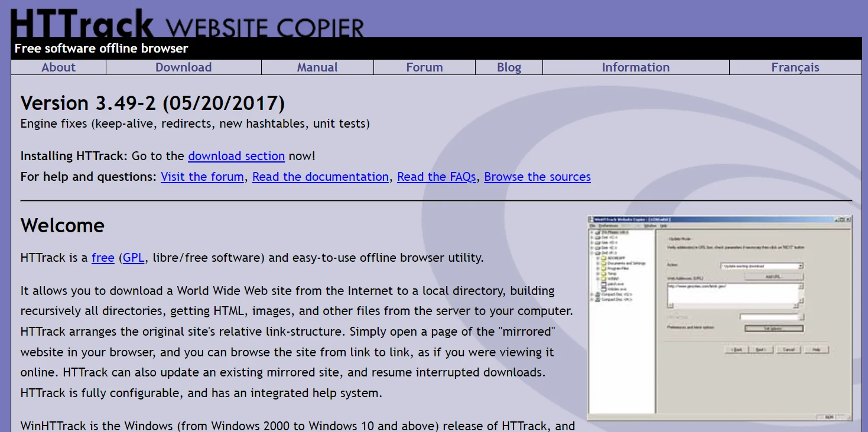Click the WinHTTrack title bar icon
The height and width of the screenshot is (432, 868).
pos(590,219)
